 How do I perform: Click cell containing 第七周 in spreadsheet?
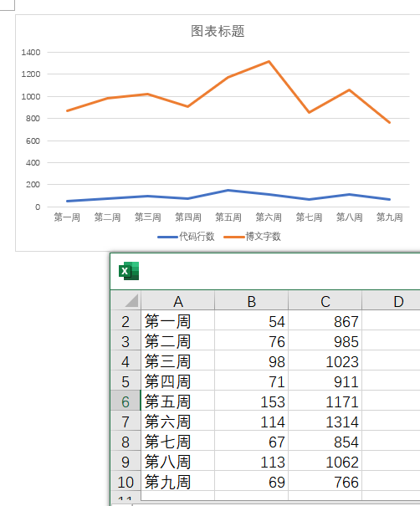(178, 441)
